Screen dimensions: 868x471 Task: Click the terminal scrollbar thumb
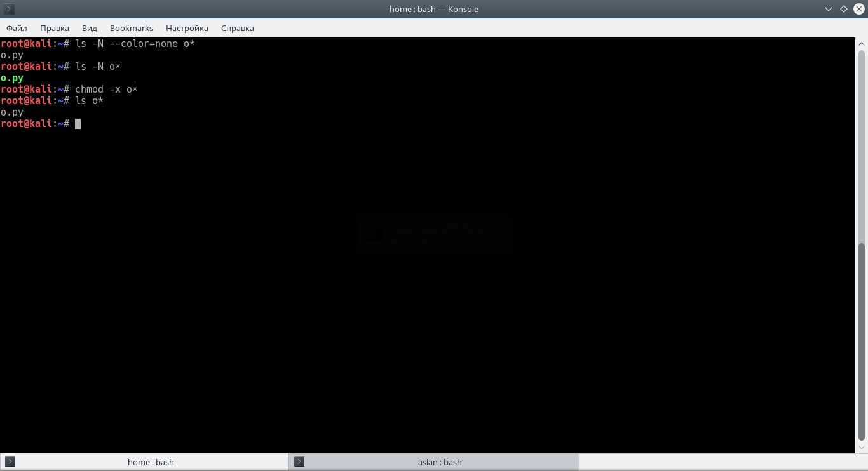862,342
